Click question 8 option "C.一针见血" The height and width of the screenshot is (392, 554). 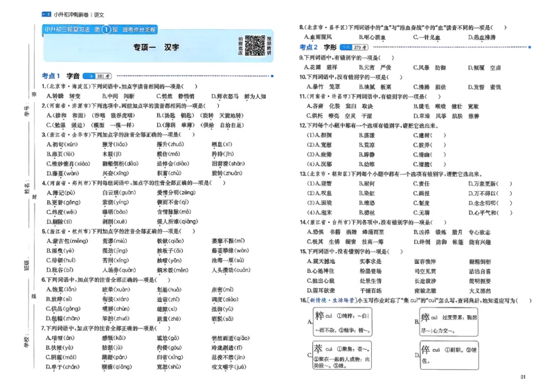427,37
